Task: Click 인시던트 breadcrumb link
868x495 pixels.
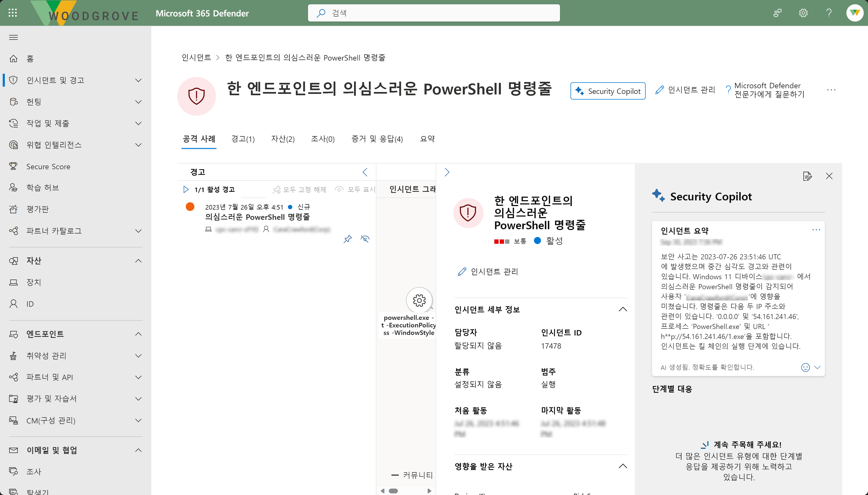Action: pos(196,58)
